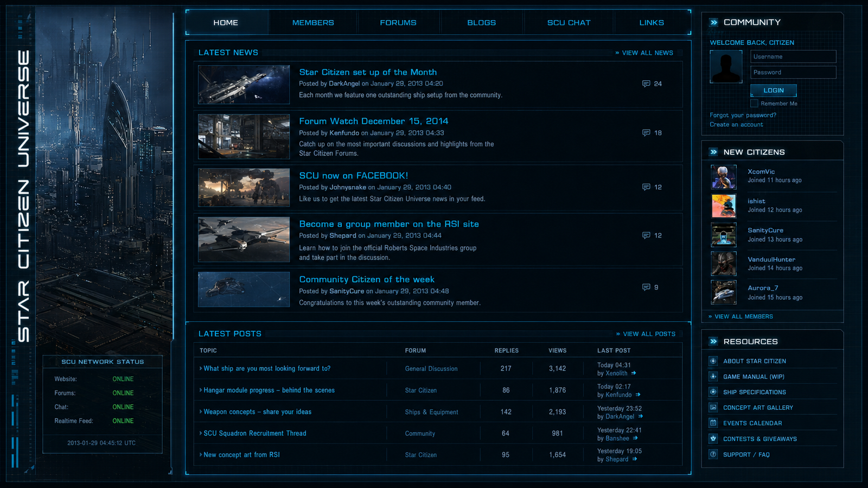The width and height of the screenshot is (868, 488).
Task: Click Forgot your password link
Action: click(x=743, y=115)
